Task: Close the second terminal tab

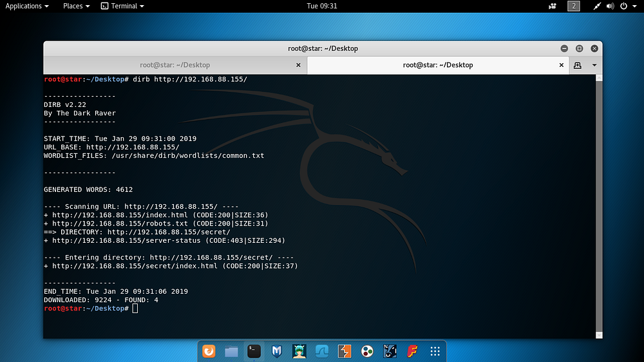Action: pyautogui.click(x=562, y=65)
